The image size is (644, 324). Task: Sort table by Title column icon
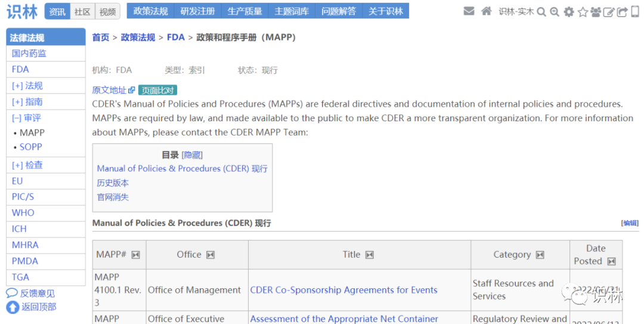370,255
